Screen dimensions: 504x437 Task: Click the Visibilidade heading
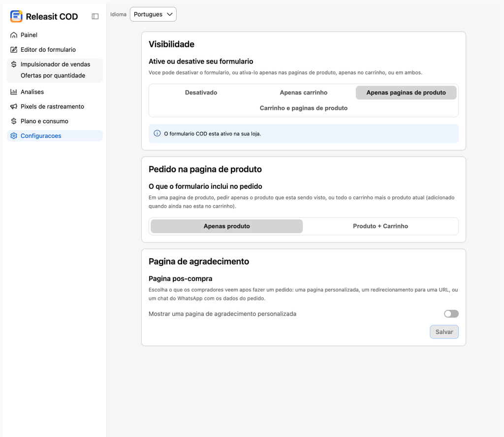(171, 44)
